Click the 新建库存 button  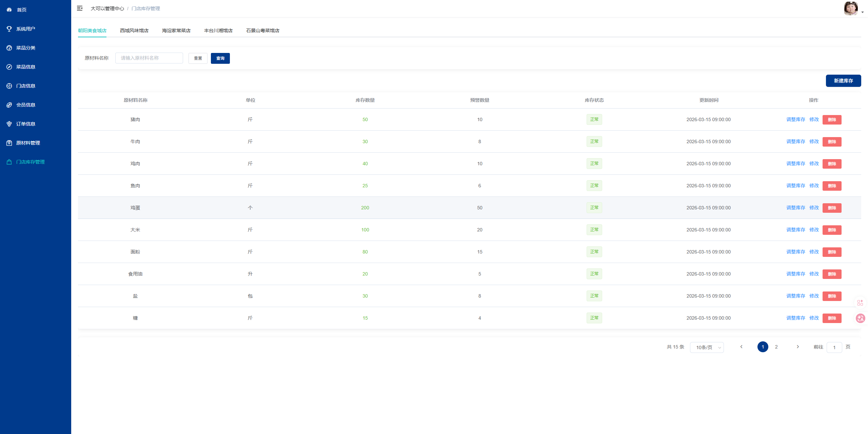(x=843, y=81)
